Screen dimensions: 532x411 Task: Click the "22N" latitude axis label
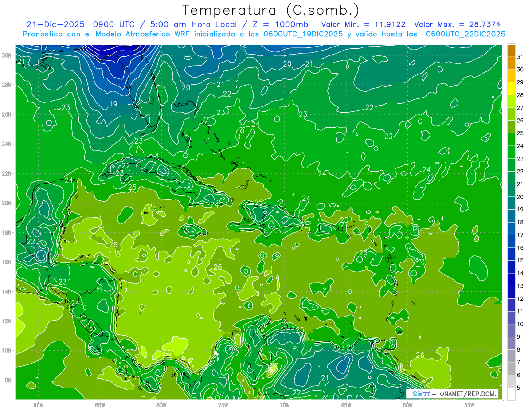[8, 173]
